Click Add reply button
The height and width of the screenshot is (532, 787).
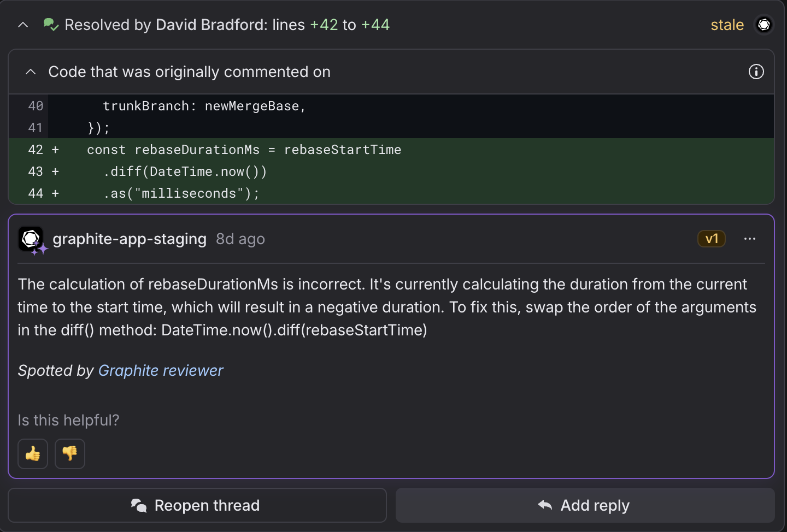pyautogui.click(x=585, y=505)
